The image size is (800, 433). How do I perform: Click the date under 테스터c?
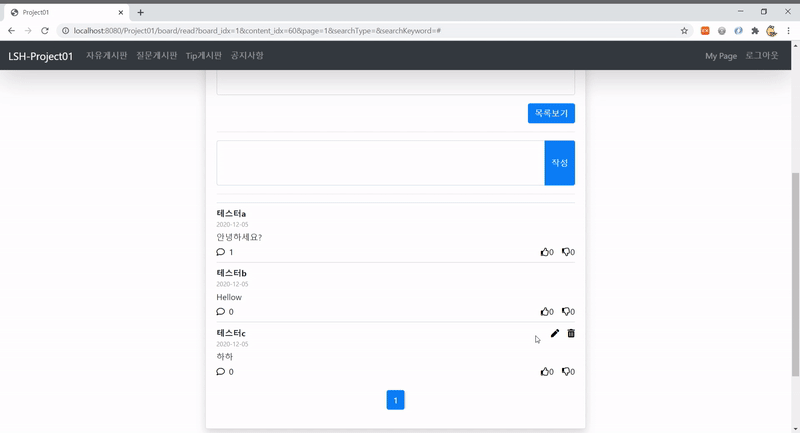tap(232, 344)
